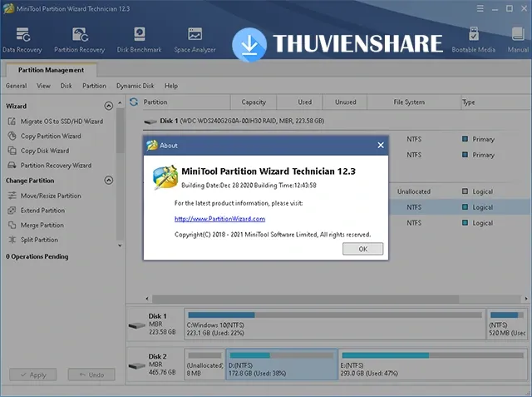Select Disk 2 icon in disk map
Viewport: 532px width, 397px height.
[136, 365]
